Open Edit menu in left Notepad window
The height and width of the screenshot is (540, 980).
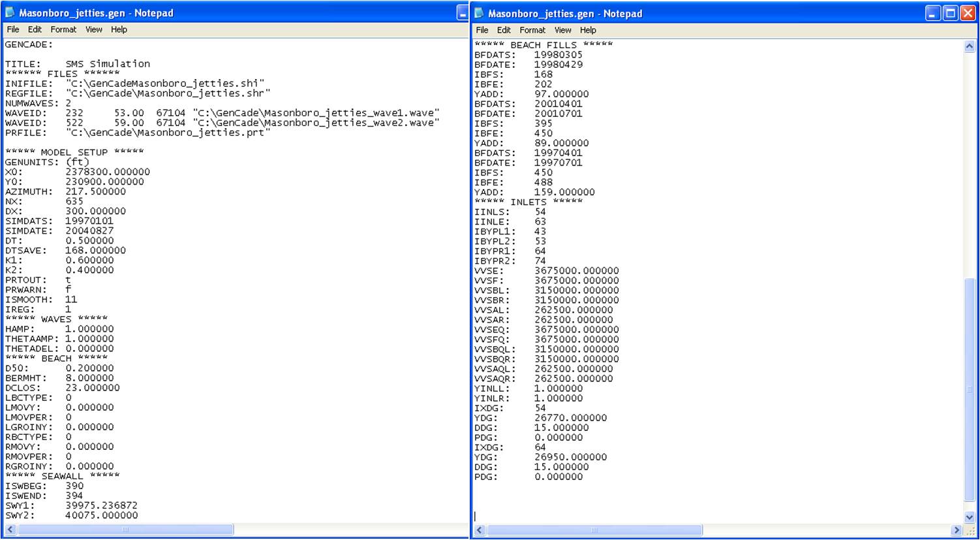pyautogui.click(x=35, y=29)
